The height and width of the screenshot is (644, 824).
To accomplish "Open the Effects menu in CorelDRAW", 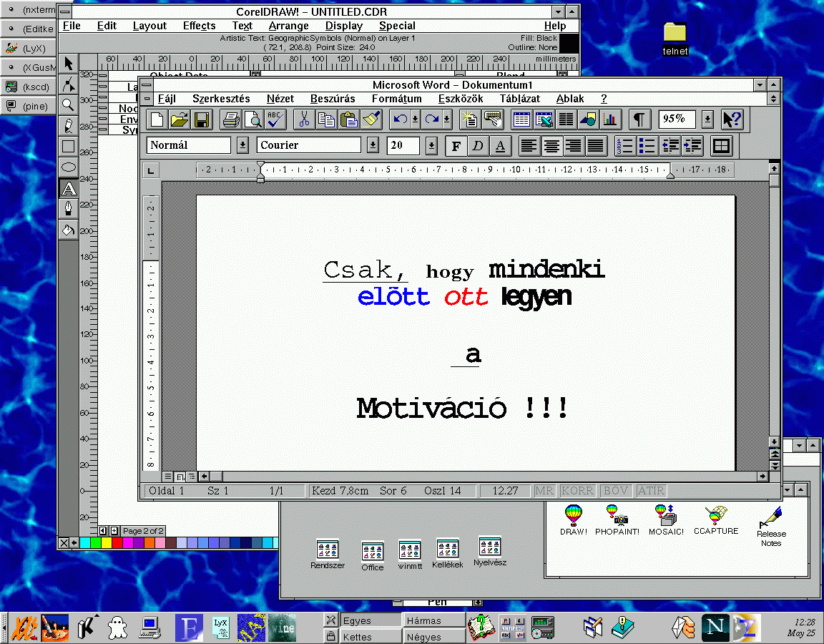I will pos(199,26).
